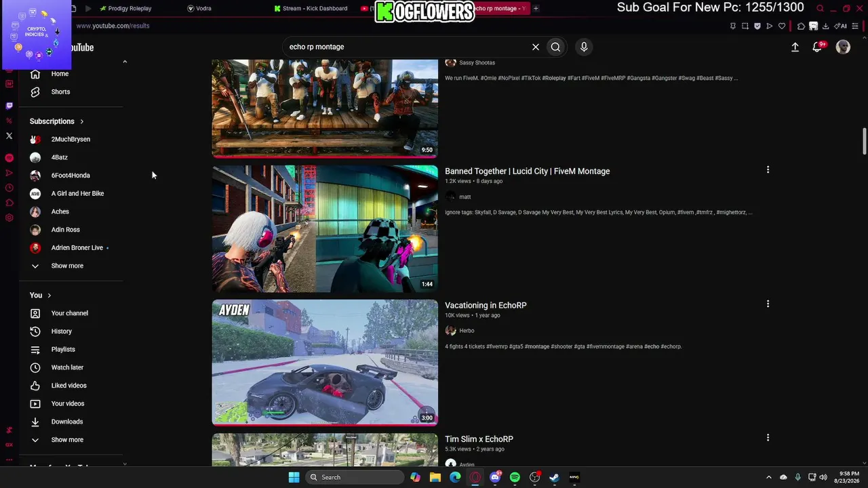
Task: Open video titled Banned Together Lucid City
Action: (x=527, y=171)
